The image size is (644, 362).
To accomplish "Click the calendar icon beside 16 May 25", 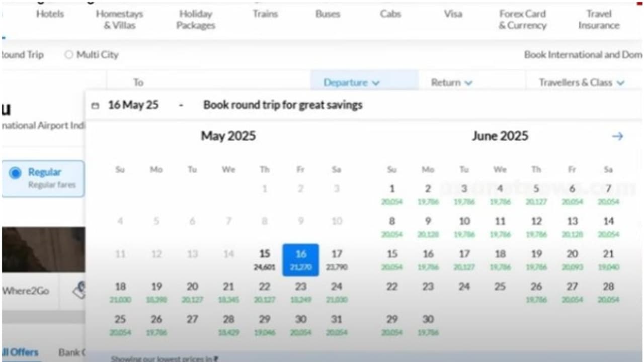I will tap(96, 106).
